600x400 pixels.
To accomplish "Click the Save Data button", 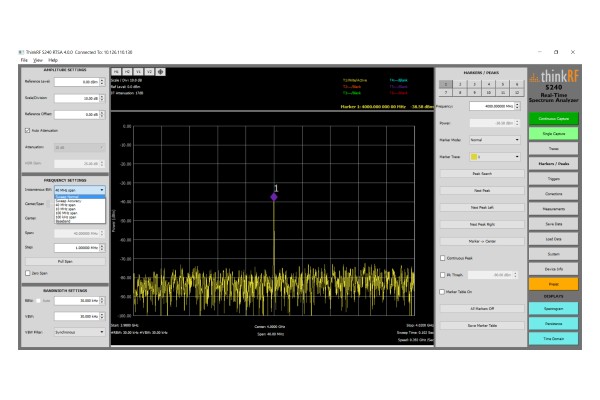I will [553, 224].
